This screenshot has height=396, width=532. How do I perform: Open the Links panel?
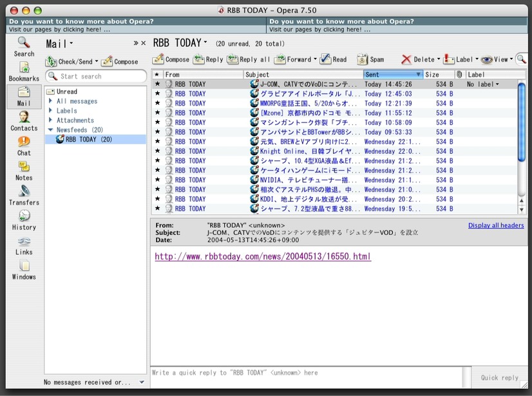pyautogui.click(x=24, y=245)
